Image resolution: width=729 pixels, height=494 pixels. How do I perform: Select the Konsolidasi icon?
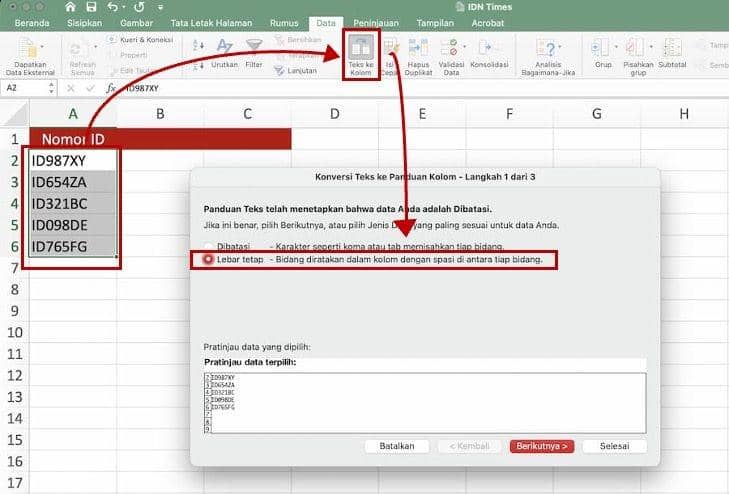point(489,48)
